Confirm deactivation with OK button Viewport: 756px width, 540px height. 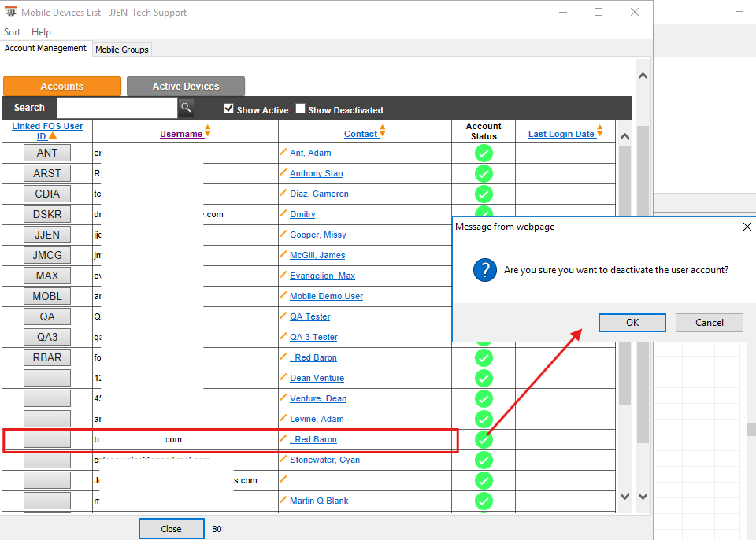(632, 323)
